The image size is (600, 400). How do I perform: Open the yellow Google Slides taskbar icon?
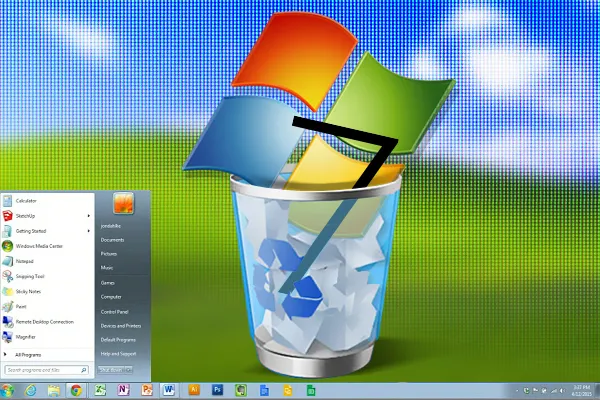288,390
